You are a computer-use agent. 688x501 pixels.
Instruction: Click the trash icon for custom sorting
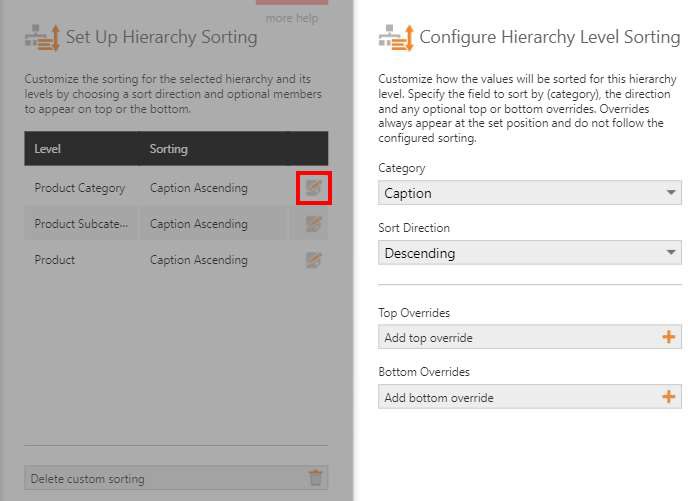[315, 477]
